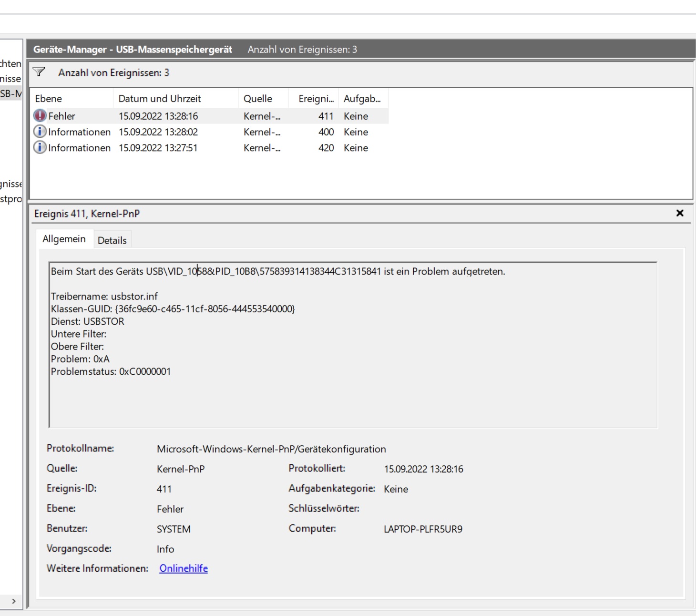
Task: Sort by the Ereignis-ID column header
Action: pos(314,98)
